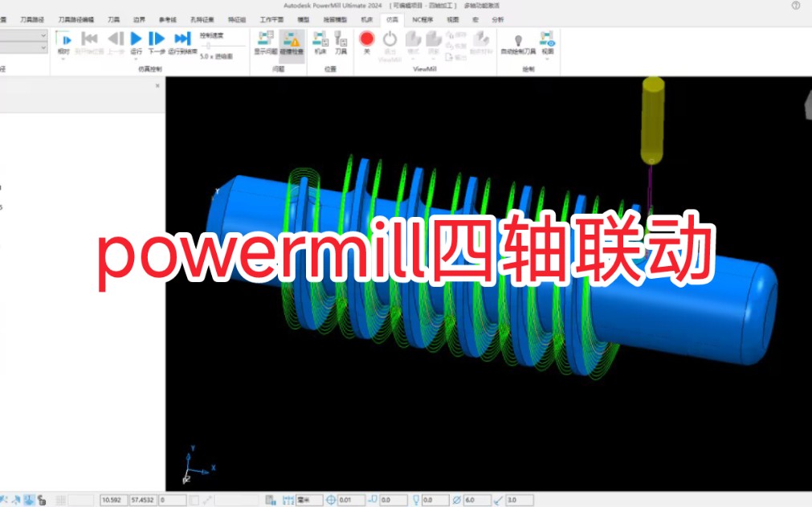Open the upper toolpath selection combo box
This screenshot has height=507, width=812.
pyautogui.click(x=23, y=35)
